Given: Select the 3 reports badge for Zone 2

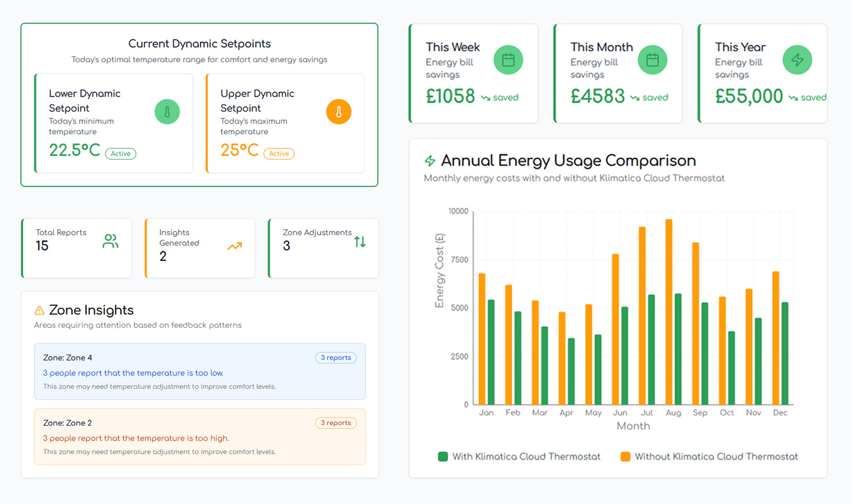Looking at the screenshot, I should [336, 423].
